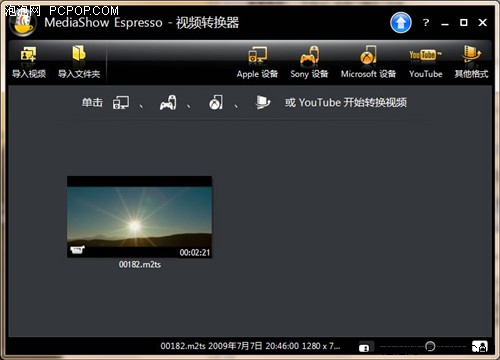Switch to large thumbnail view icon
500x360 pixels.
point(480,347)
